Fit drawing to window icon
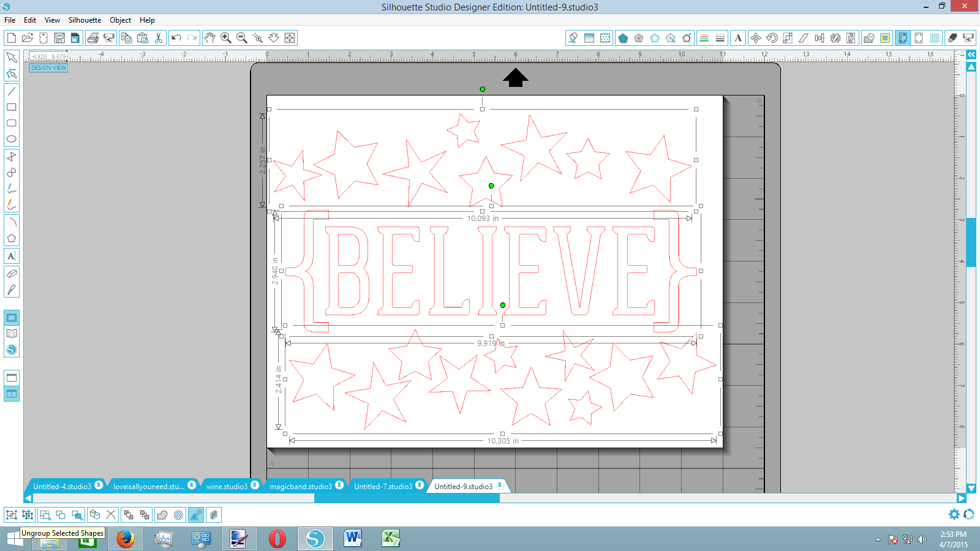The height and width of the screenshot is (551, 980). coord(290,38)
